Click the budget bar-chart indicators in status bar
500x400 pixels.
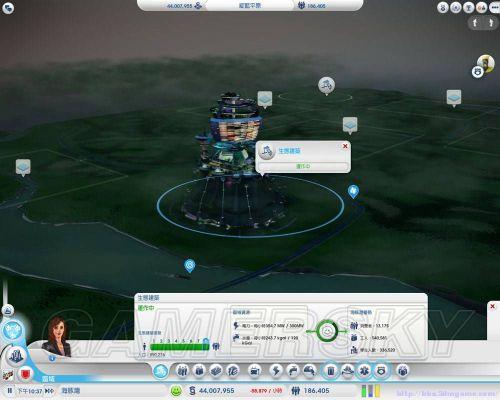[371, 391]
